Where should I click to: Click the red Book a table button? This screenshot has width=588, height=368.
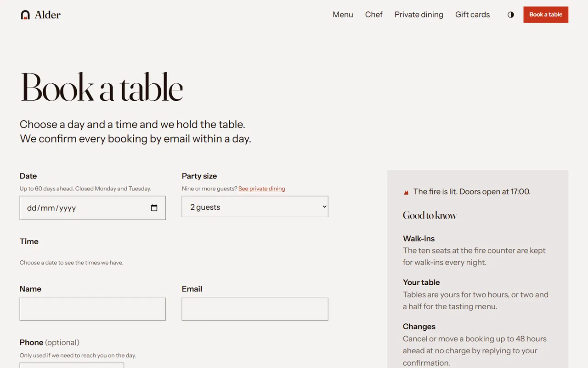click(546, 15)
